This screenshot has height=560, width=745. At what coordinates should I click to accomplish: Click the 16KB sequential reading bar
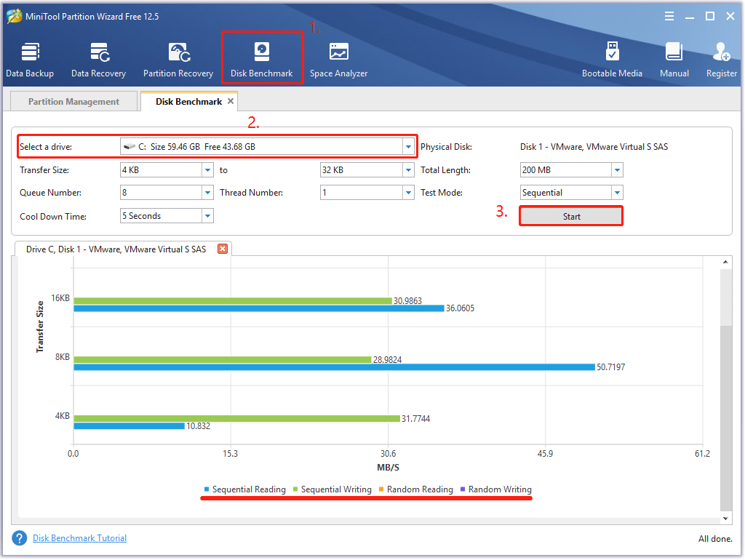[x=259, y=308]
